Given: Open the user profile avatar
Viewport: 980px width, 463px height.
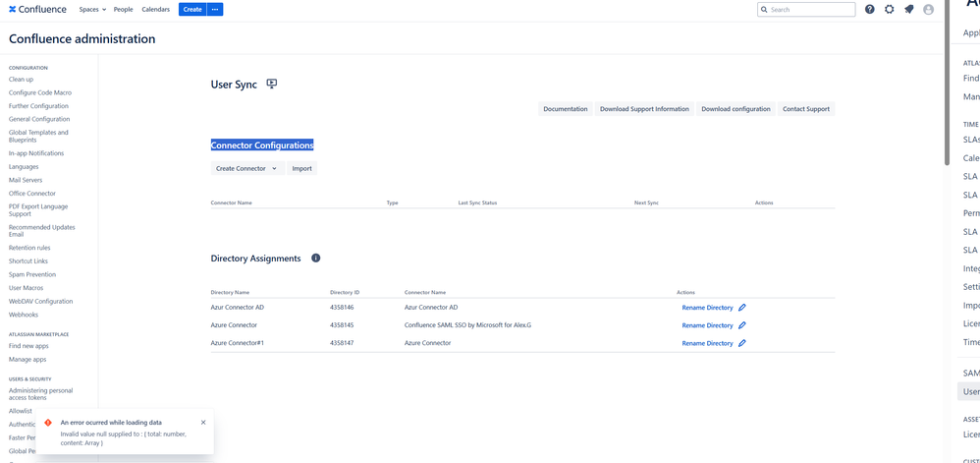Looking at the screenshot, I should coord(928,10).
